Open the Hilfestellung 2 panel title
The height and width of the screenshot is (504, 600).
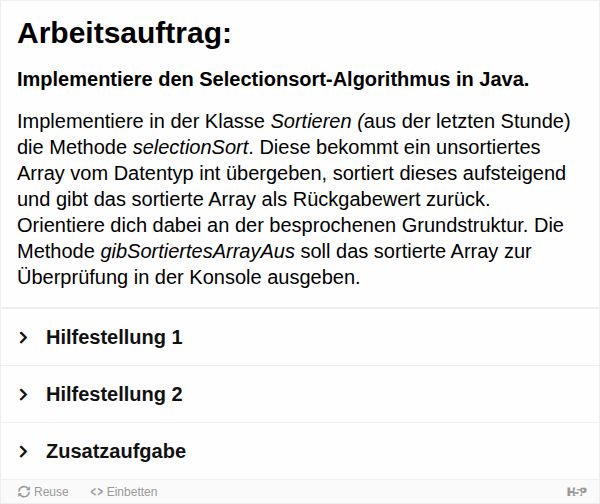[114, 395]
